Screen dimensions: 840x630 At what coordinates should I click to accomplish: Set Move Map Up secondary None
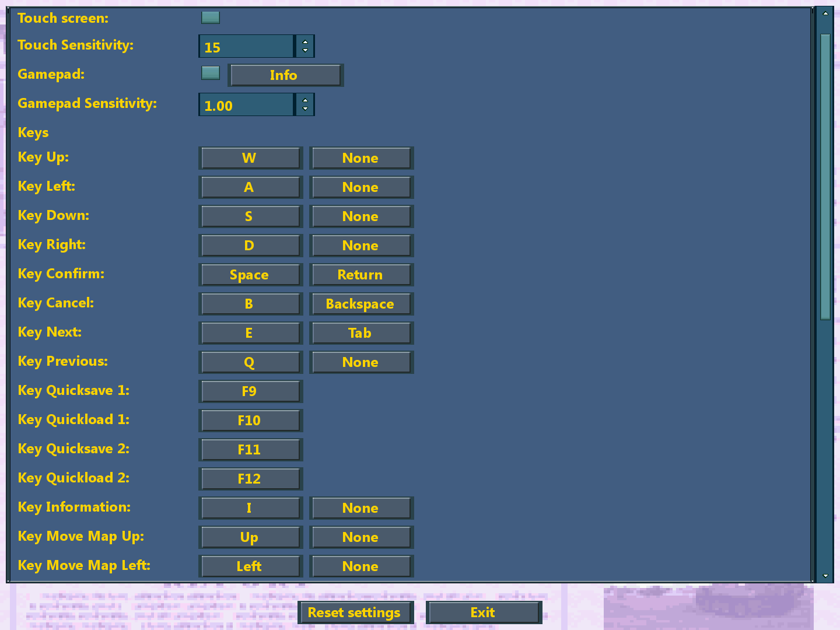pos(362,537)
